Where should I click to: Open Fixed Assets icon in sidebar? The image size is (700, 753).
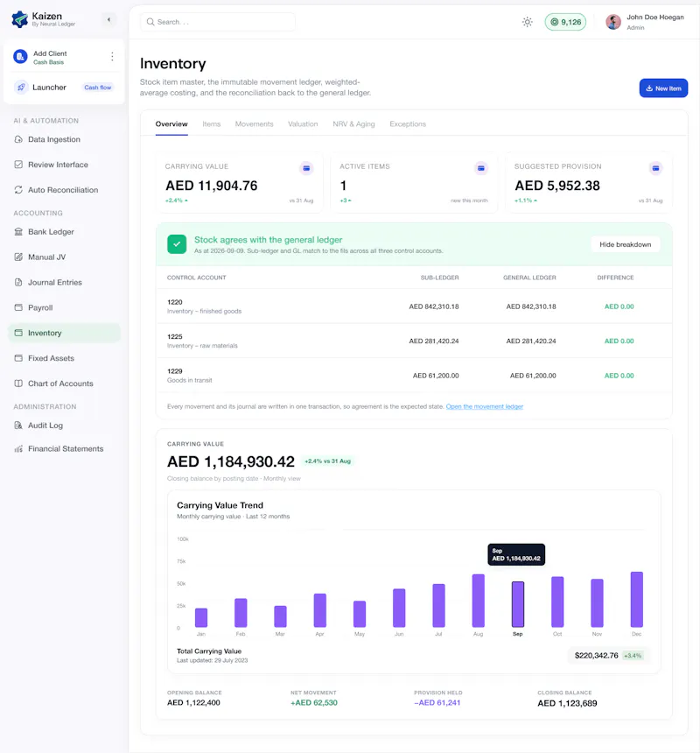[x=18, y=358]
